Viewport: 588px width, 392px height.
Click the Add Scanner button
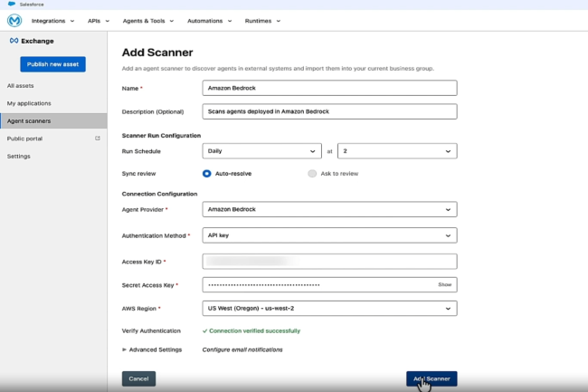[432, 378]
